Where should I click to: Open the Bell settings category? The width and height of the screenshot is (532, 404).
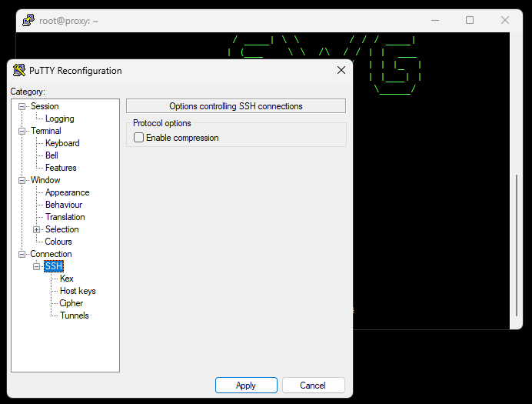click(x=52, y=155)
